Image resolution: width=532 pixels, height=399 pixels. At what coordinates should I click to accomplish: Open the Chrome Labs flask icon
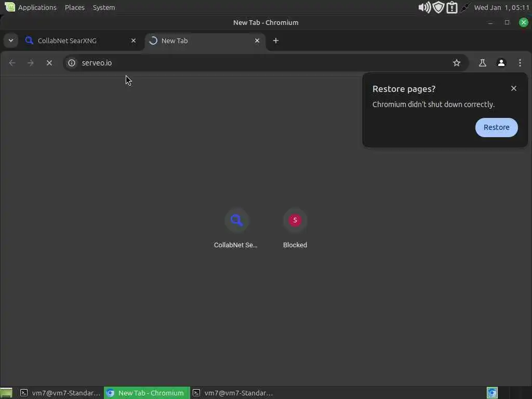click(483, 63)
